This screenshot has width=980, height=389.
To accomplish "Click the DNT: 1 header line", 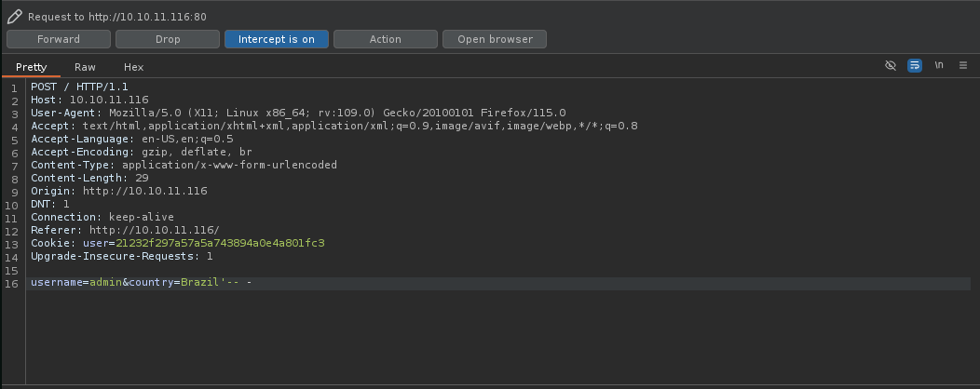I will (x=50, y=204).
